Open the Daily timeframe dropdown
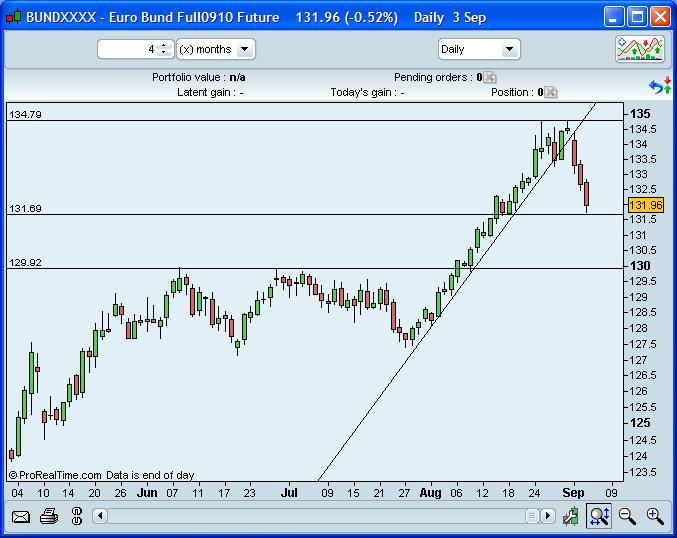The height and width of the screenshot is (538, 677). [x=479, y=49]
